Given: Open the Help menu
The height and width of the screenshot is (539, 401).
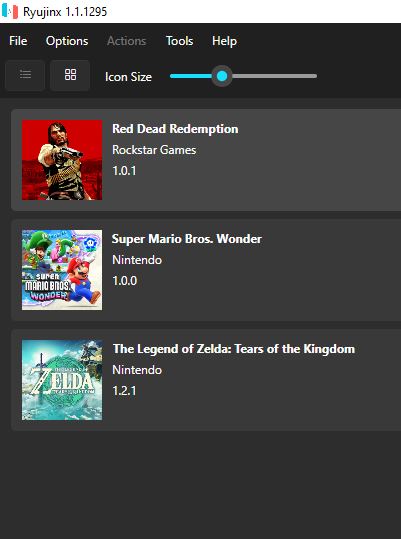Looking at the screenshot, I should click(224, 41).
